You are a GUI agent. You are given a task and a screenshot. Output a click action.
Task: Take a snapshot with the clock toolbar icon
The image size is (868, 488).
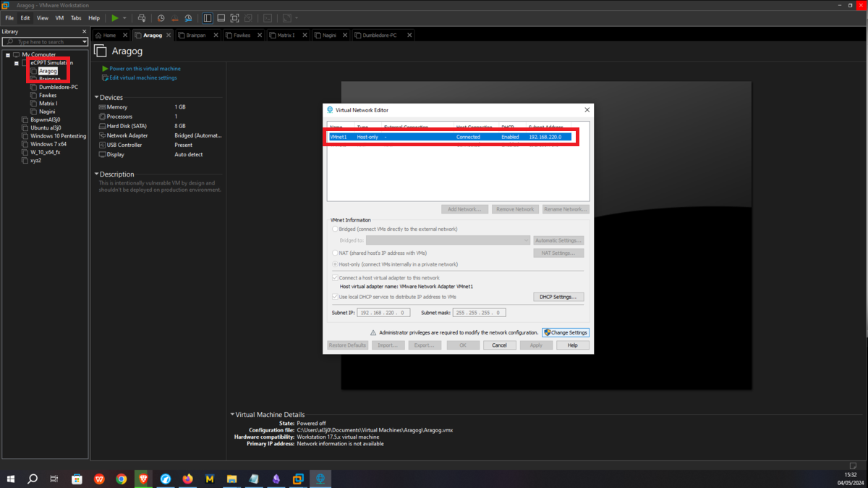coord(161,18)
